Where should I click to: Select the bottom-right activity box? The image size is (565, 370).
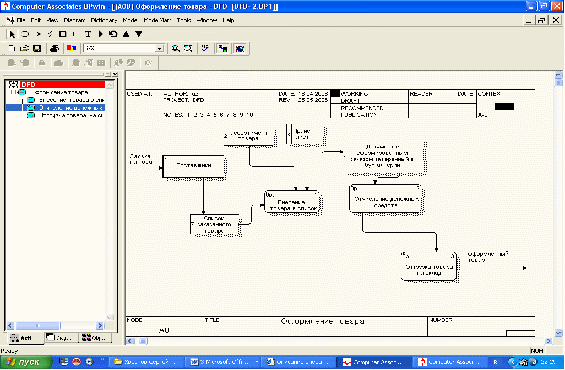430,267
